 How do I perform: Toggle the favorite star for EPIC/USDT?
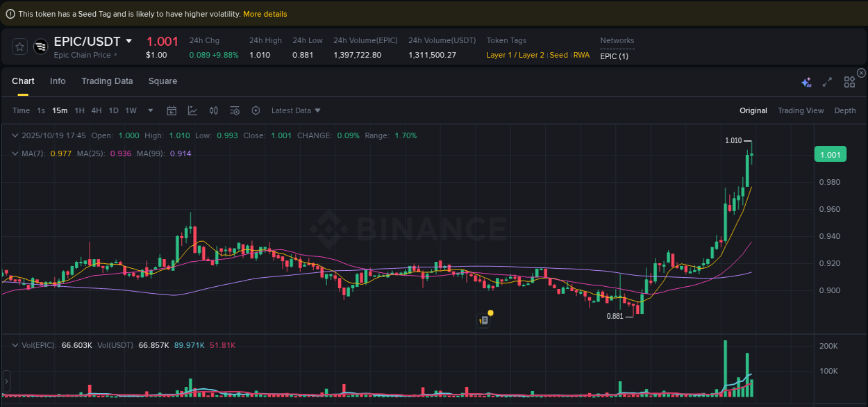19,47
